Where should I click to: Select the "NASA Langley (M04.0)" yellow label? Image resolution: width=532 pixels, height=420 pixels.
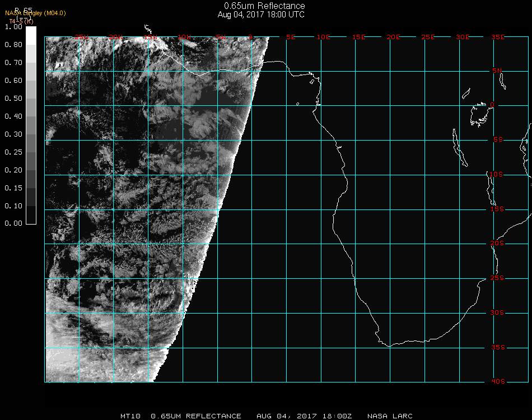(35, 13)
